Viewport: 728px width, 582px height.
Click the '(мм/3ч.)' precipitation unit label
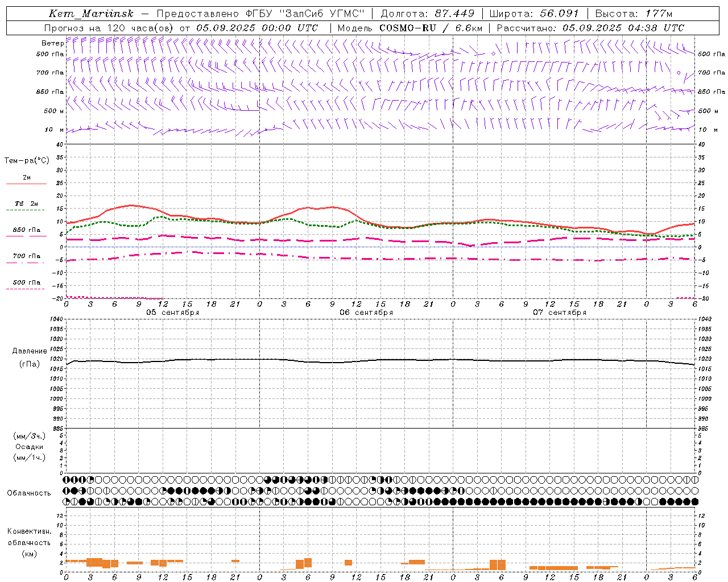[30, 436]
